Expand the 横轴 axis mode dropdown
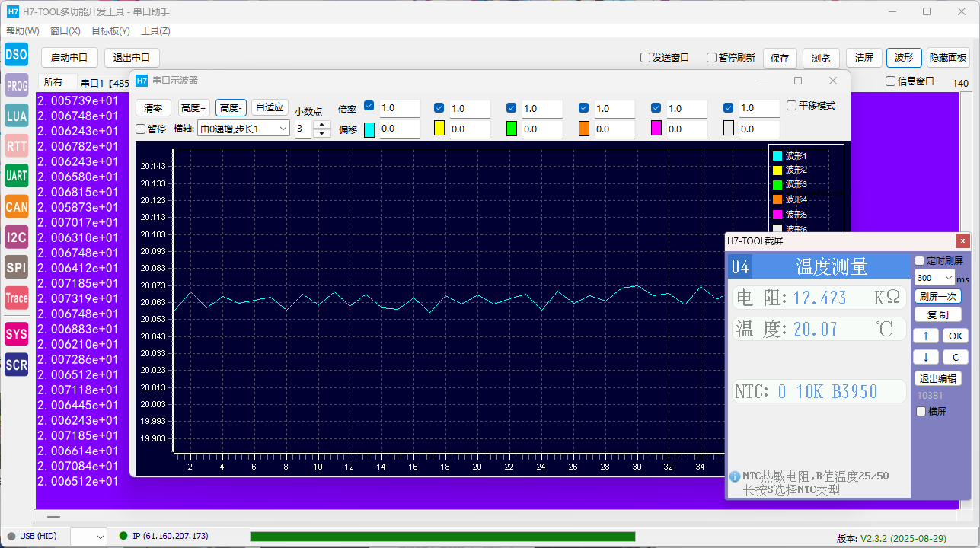Image resolution: width=980 pixels, height=548 pixels. click(244, 129)
